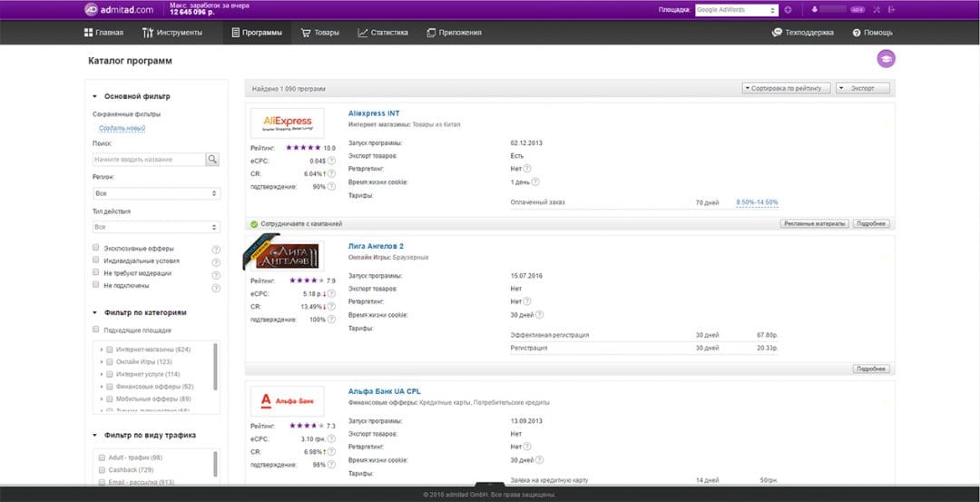This screenshot has height=502, width=980.
Task: Open cookie lifetime help icon for Лига Ангелов 2
Action: [539, 314]
